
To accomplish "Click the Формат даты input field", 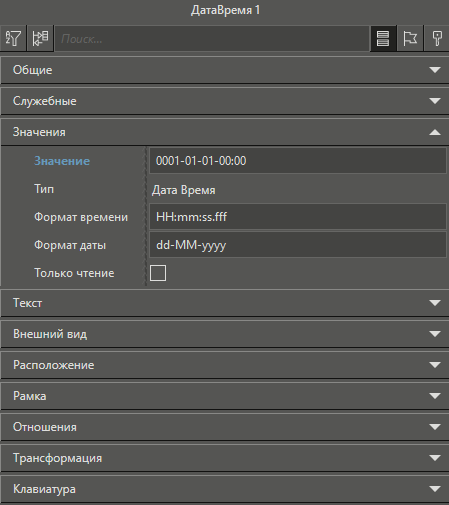I will pos(298,245).
